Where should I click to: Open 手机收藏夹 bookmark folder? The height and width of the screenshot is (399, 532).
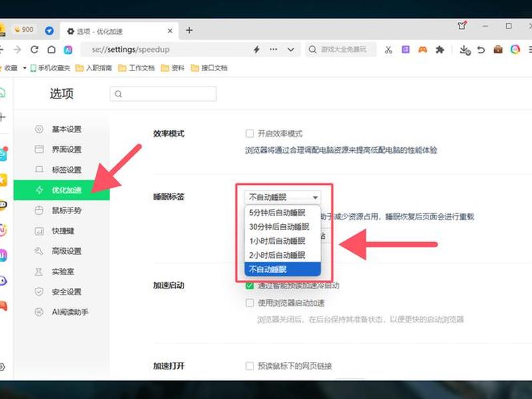(51, 68)
